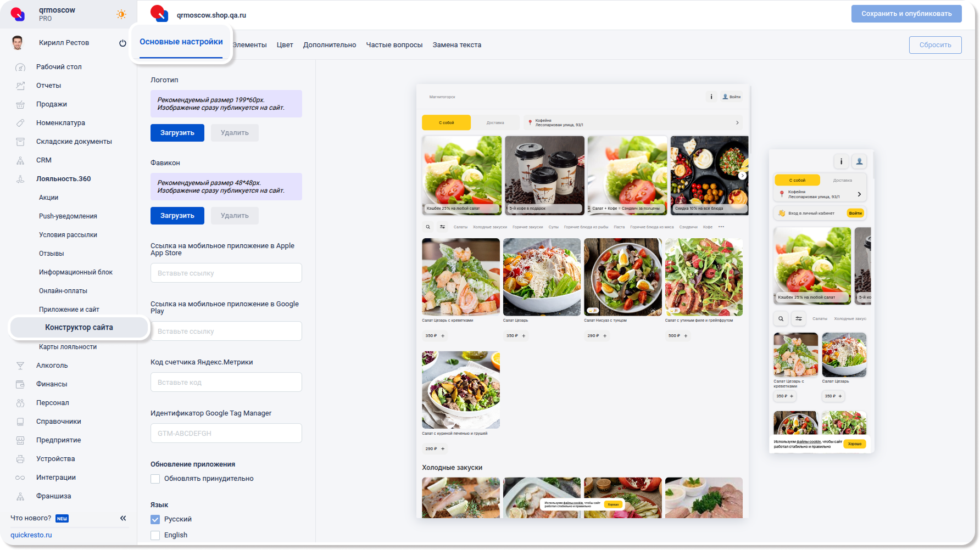Image resolution: width=980 pixels, height=550 pixels.
Task: Check the English language checkbox
Action: (x=155, y=535)
